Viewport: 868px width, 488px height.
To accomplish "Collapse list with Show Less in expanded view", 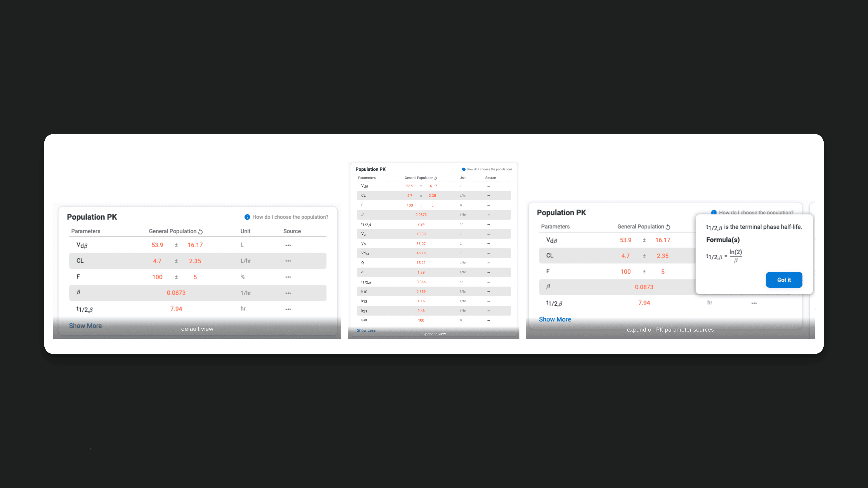I will (x=366, y=330).
